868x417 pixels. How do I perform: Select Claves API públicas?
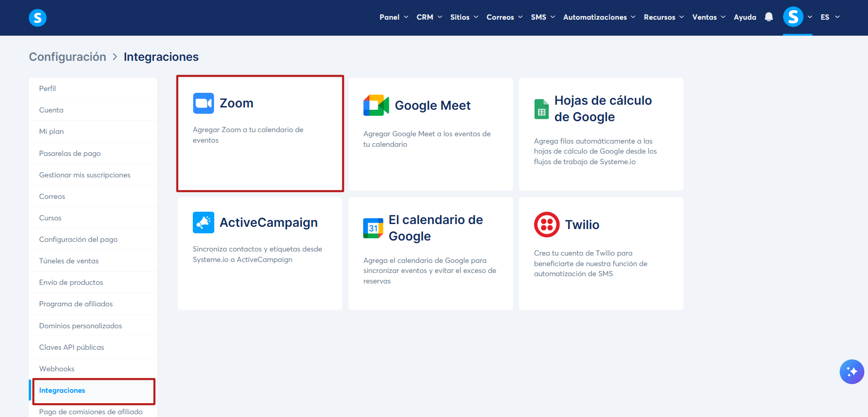click(93, 347)
